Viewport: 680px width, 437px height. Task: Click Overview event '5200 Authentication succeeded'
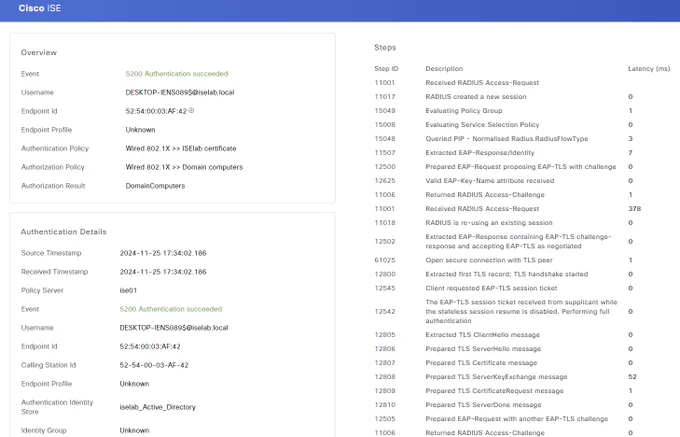point(177,74)
